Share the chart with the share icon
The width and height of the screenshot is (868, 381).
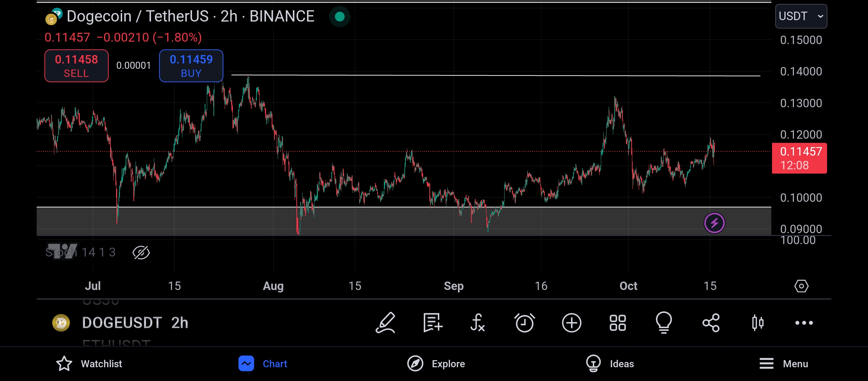(x=711, y=322)
